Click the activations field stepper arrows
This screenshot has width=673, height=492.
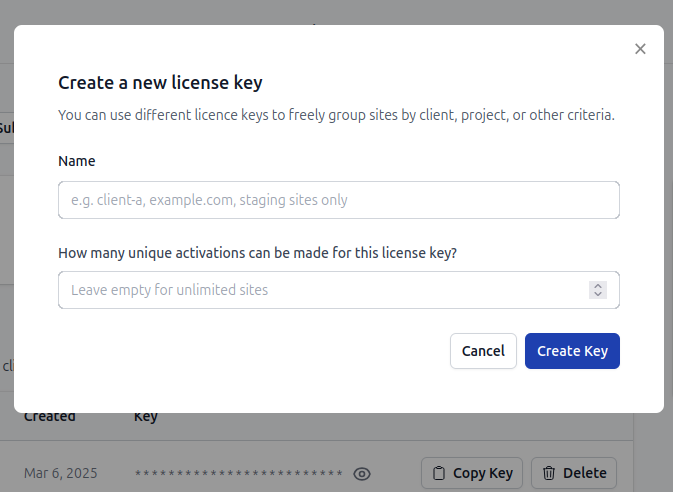point(598,290)
